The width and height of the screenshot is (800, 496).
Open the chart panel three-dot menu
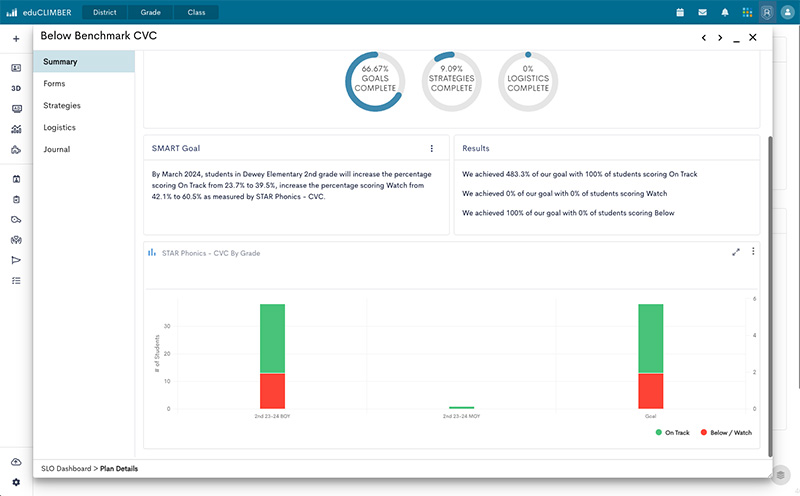[753, 252]
